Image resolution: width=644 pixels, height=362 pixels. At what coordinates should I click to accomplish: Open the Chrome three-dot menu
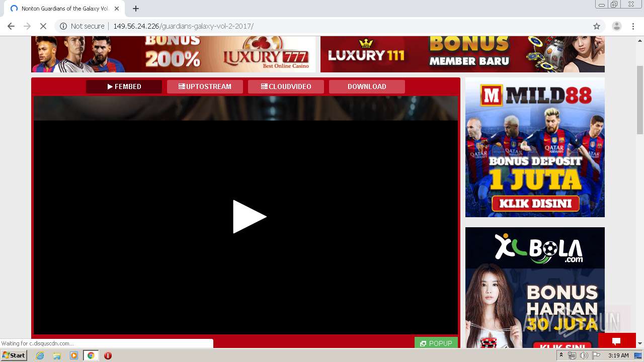pos(633,26)
